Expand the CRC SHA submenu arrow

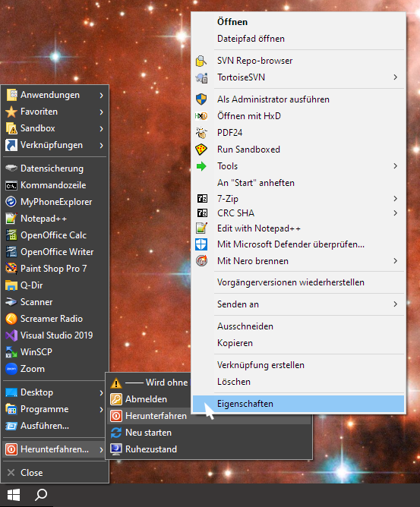396,213
